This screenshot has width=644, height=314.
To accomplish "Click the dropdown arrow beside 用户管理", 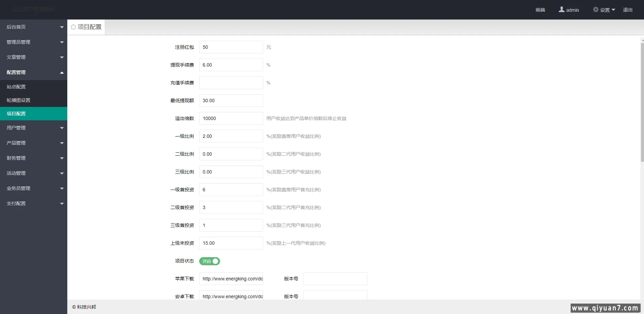I will [x=62, y=128].
